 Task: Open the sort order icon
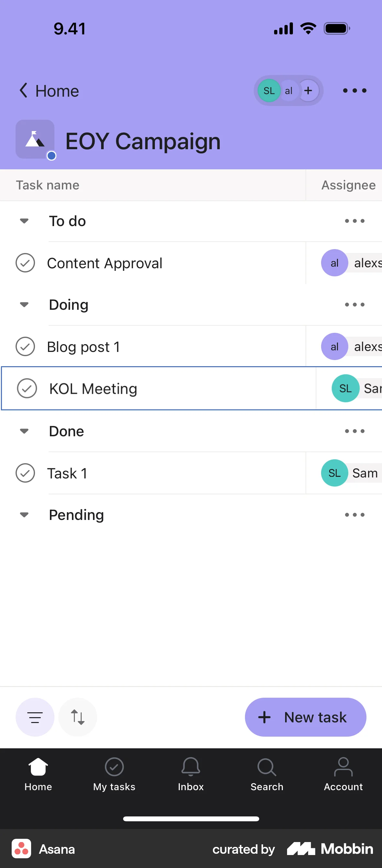coord(77,717)
